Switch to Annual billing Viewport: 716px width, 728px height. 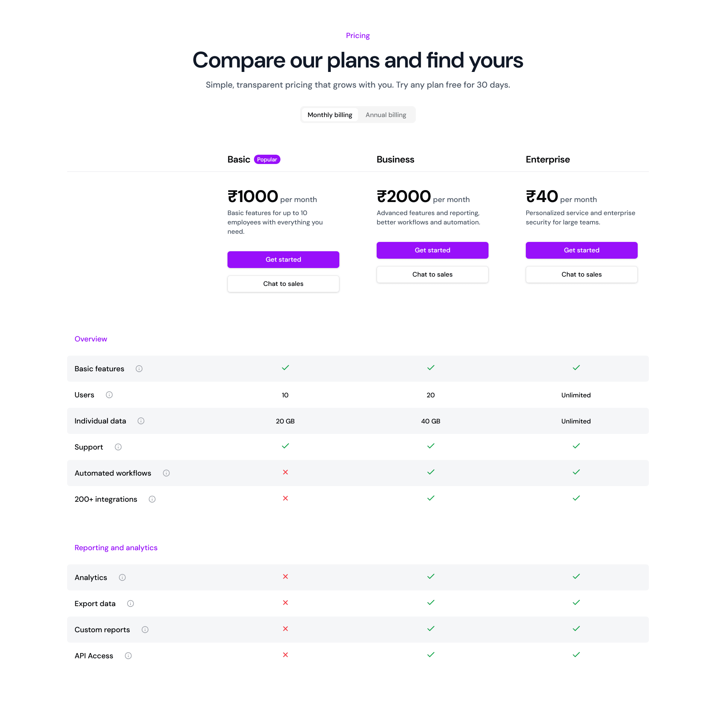pos(386,115)
